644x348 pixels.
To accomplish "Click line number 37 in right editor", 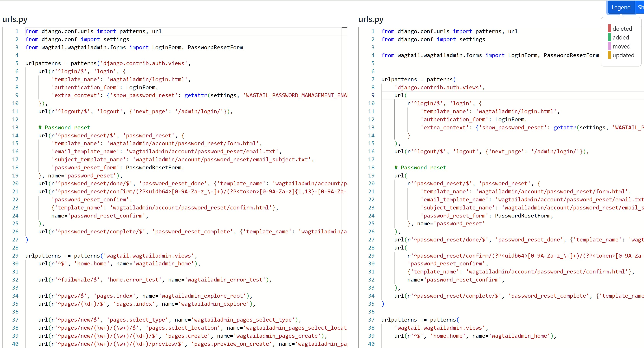I will click(371, 320).
